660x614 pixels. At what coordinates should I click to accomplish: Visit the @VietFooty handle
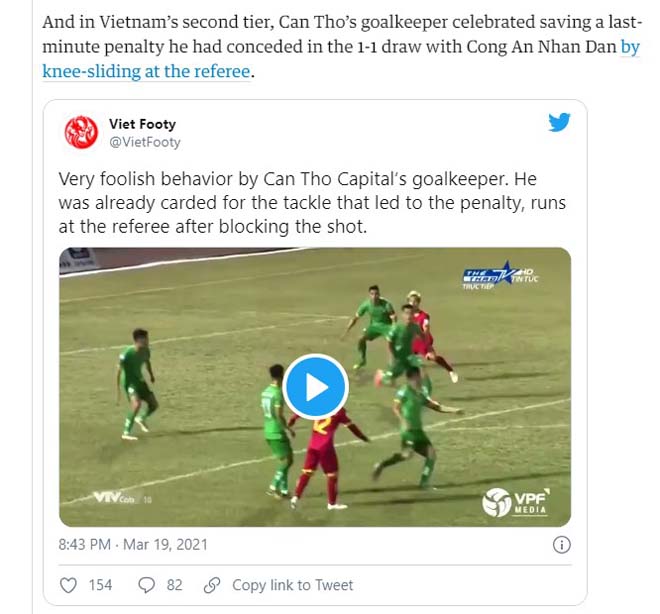[x=145, y=142]
